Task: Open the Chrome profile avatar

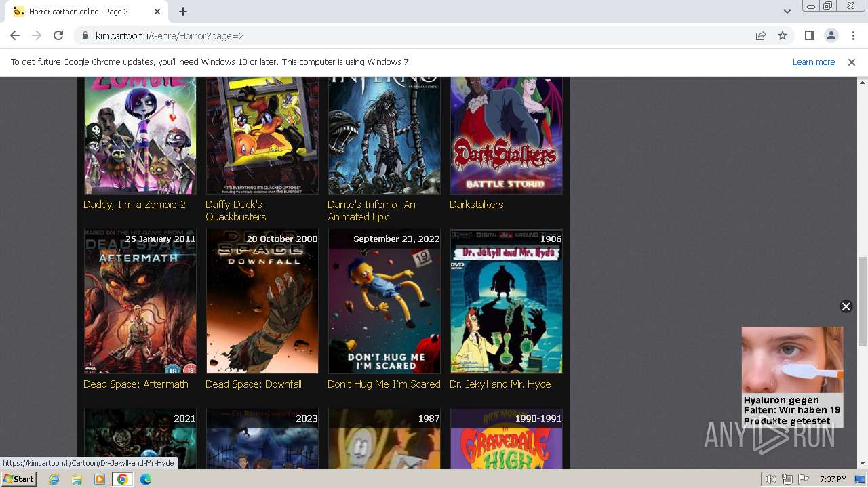Action: (x=831, y=35)
